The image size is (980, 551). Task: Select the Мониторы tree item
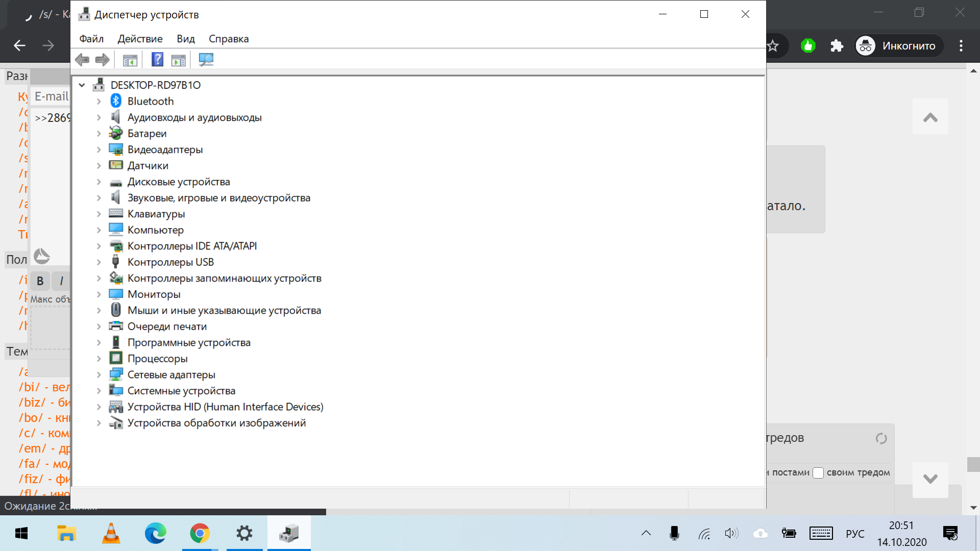click(154, 294)
